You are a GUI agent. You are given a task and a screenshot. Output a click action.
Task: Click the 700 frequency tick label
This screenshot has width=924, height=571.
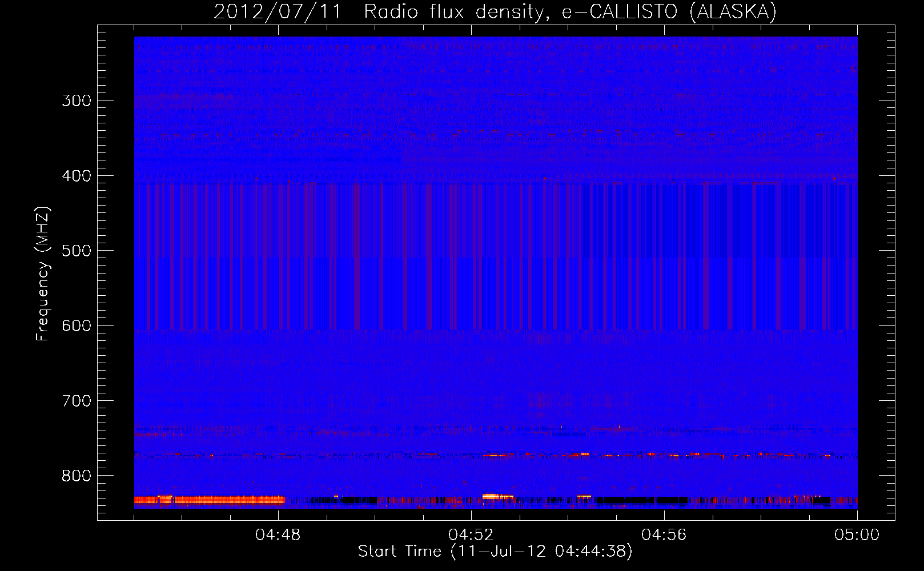click(77, 401)
